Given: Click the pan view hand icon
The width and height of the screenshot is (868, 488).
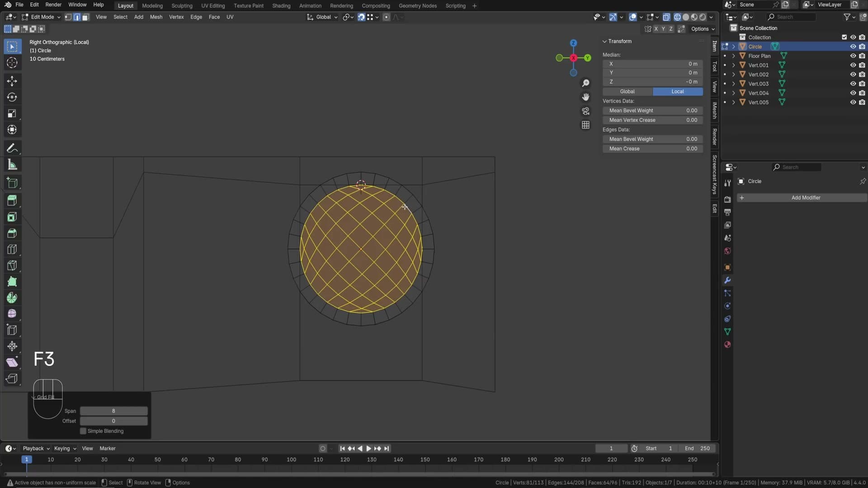Looking at the screenshot, I should pyautogui.click(x=585, y=97).
